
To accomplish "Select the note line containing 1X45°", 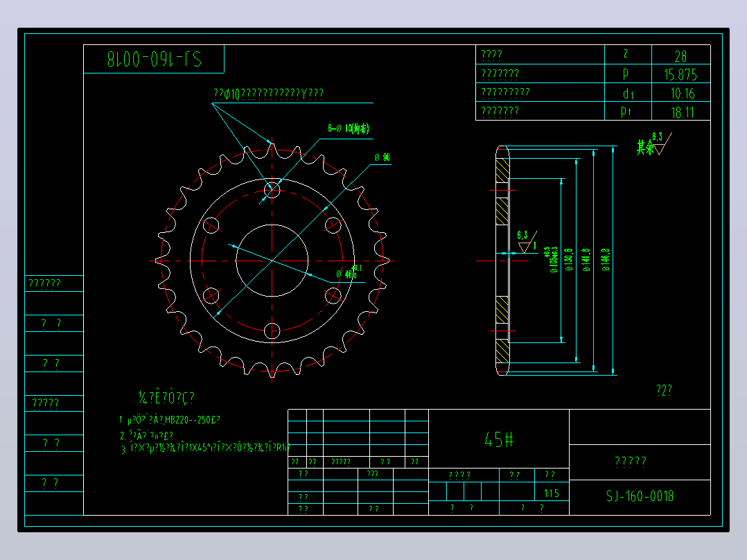I will (x=205, y=448).
